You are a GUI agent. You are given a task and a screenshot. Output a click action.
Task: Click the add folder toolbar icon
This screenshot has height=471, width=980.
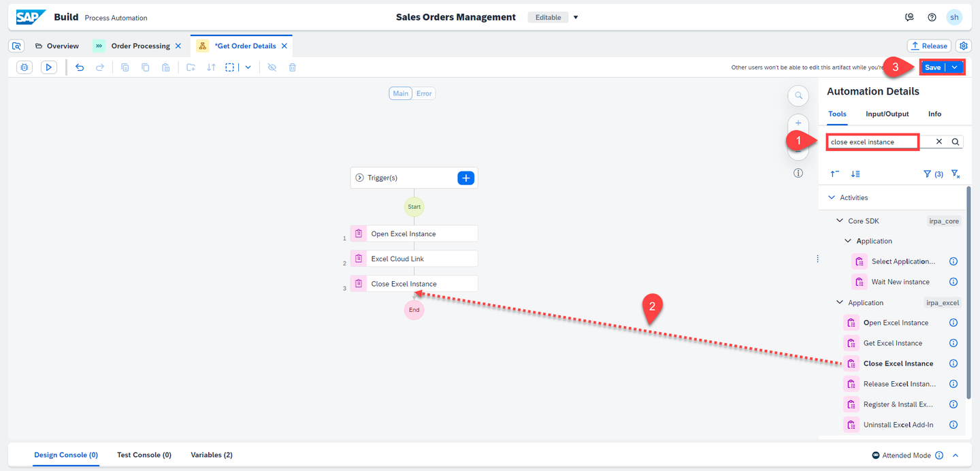191,67
